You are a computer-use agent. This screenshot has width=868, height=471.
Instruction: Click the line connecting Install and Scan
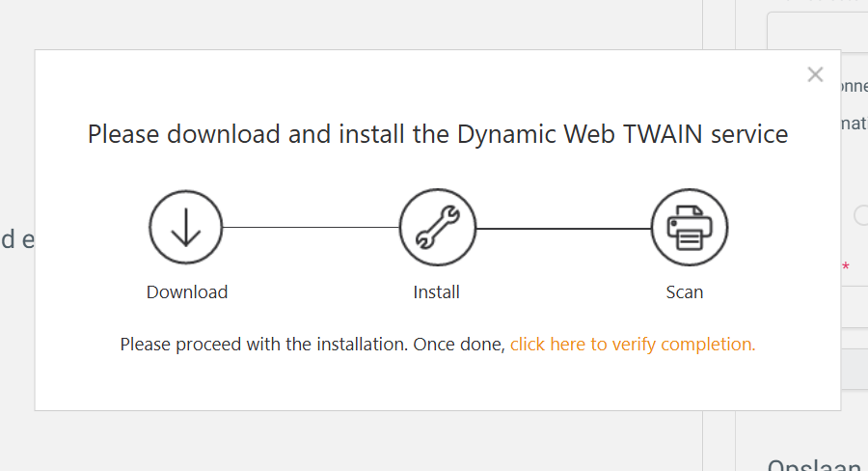coord(563,229)
